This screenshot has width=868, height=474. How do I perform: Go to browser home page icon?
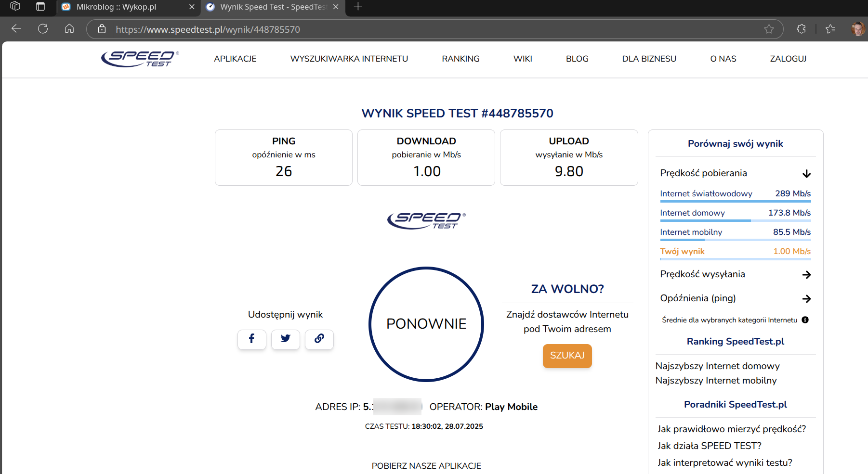coord(69,29)
